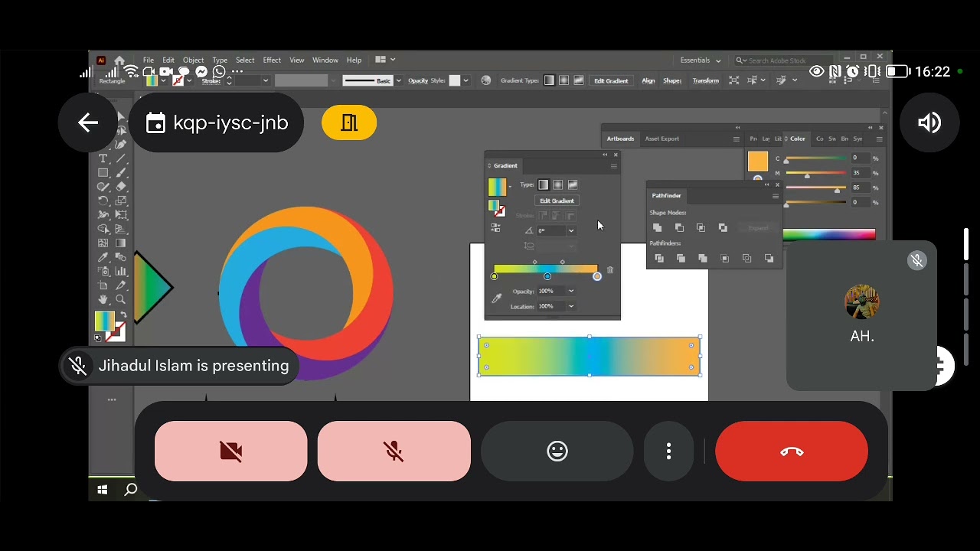Select the Zoom magnifier tool

121,299
